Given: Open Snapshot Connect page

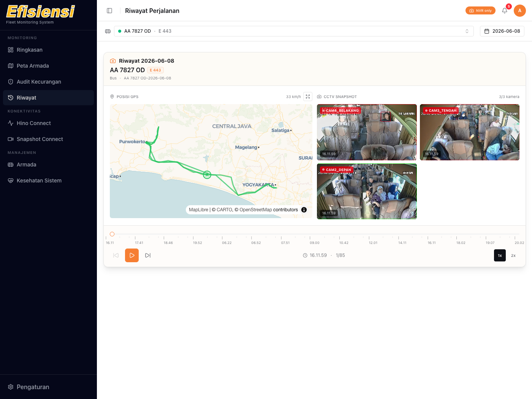Looking at the screenshot, I should 48,139.
